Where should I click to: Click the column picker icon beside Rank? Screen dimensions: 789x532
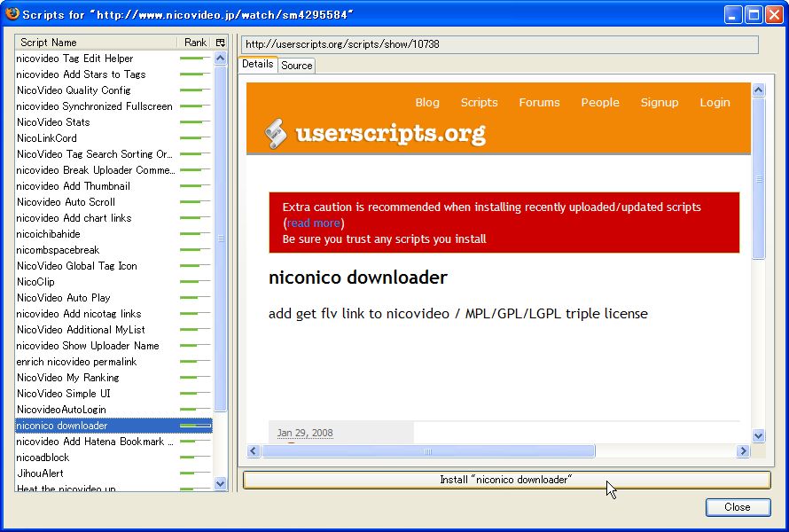click(x=221, y=43)
